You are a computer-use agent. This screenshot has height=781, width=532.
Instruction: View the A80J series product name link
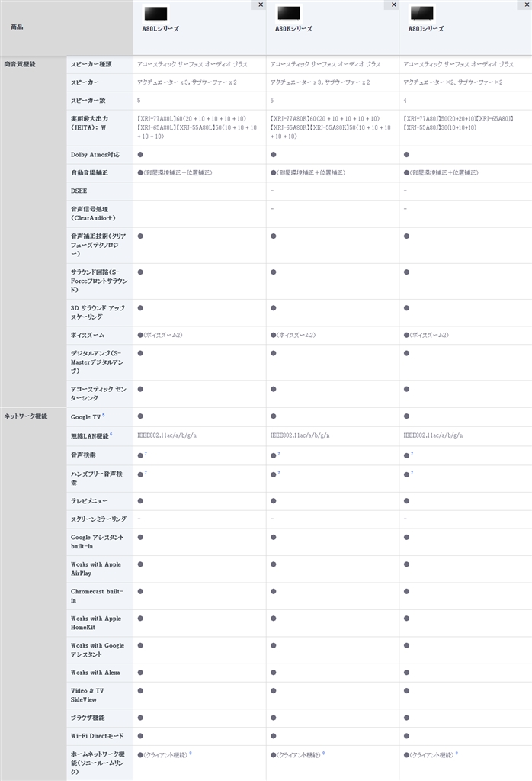click(424, 28)
